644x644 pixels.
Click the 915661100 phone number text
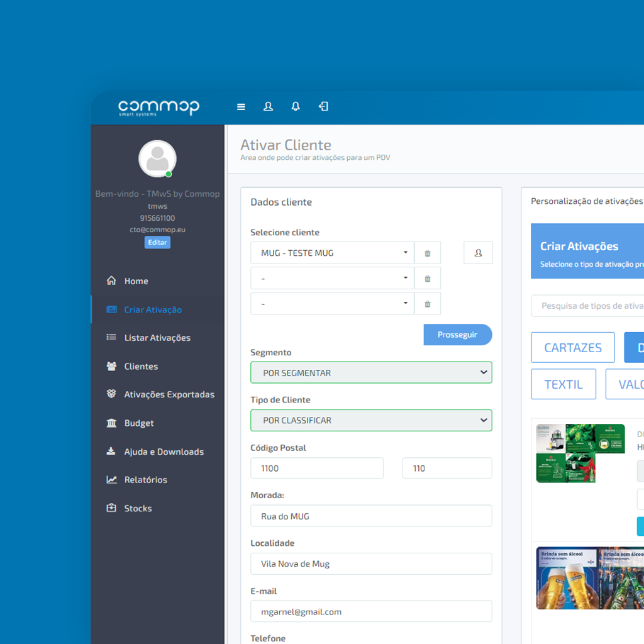pyautogui.click(x=157, y=218)
